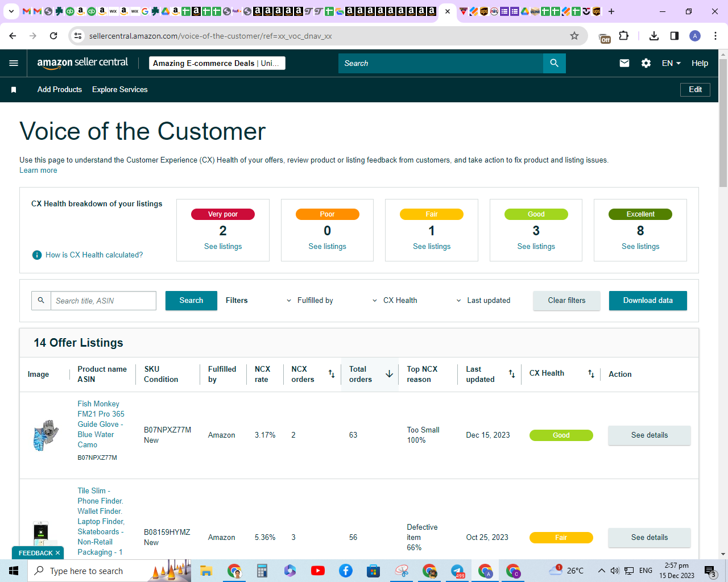Click the Download data button

[648, 301]
